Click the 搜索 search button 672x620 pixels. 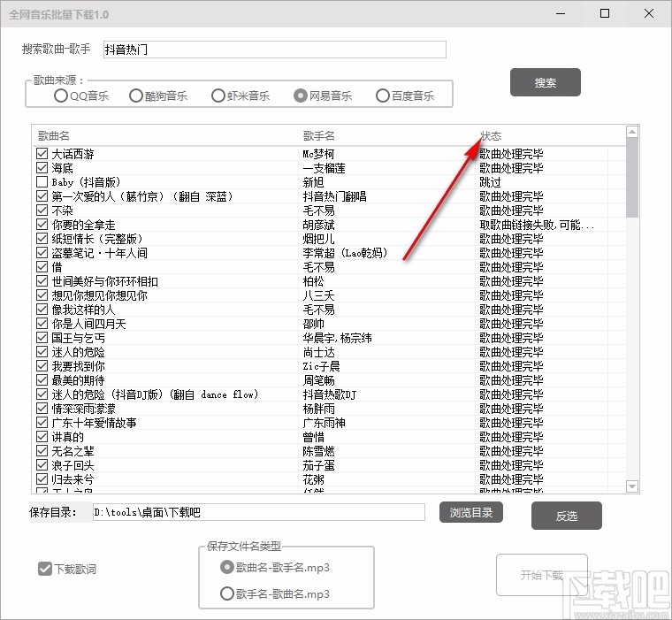[x=546, y=82]
